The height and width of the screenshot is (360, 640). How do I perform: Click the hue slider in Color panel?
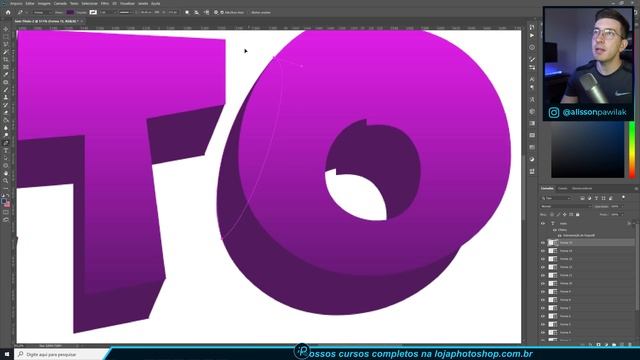(632, 150)
